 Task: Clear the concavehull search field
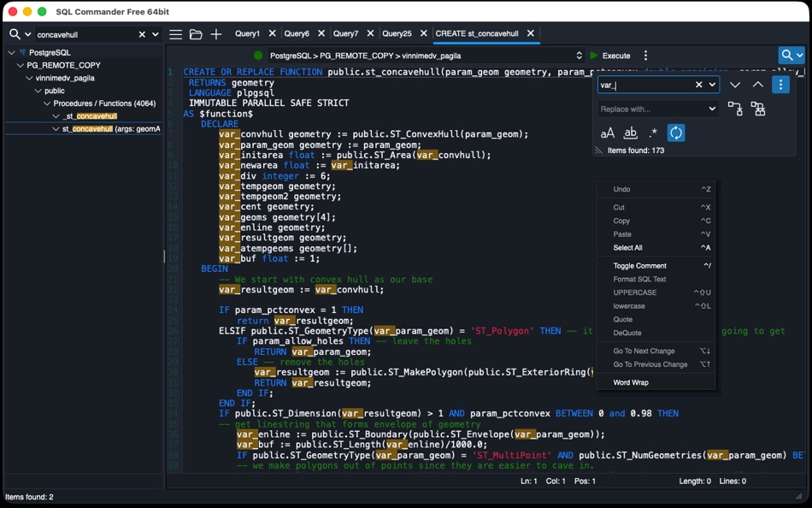[x=142, y=35]
